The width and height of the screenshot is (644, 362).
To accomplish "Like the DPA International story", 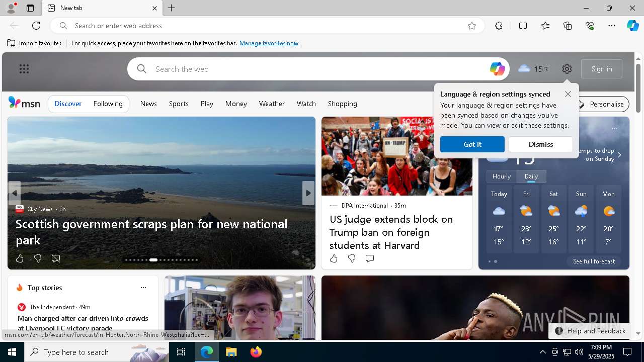I will point(334,258).
